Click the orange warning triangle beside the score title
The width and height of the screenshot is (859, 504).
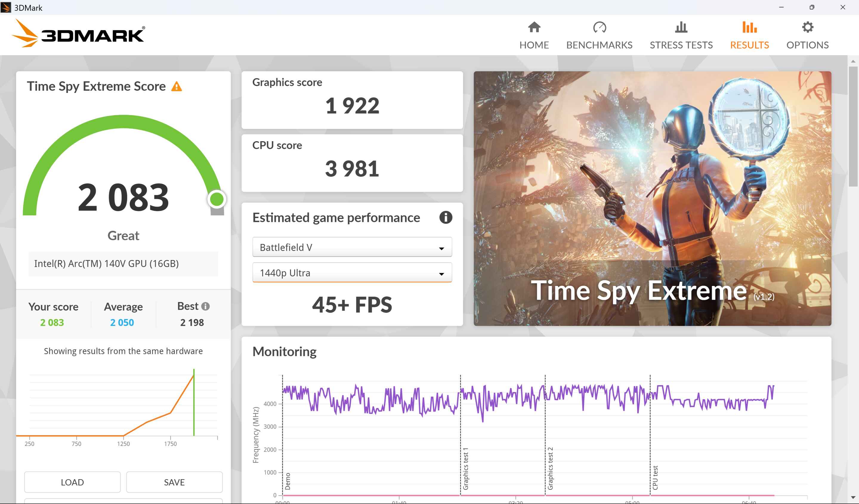pyautogui.click(x=177, y=86)
